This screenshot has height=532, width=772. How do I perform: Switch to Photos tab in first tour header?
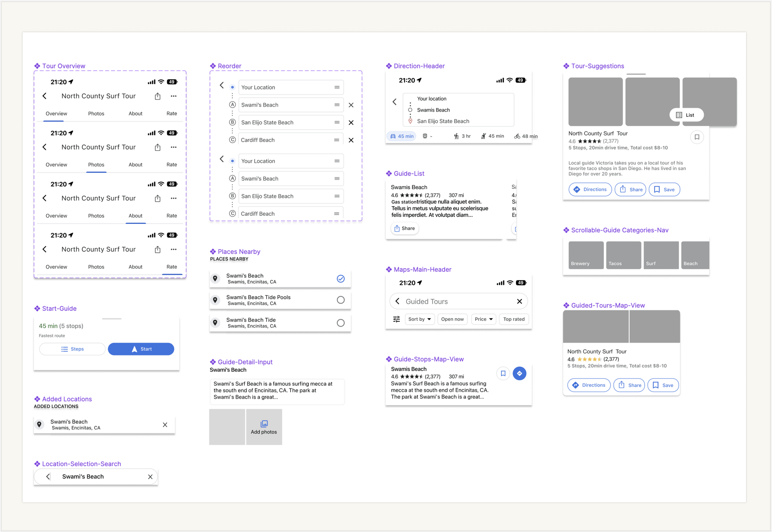pos(96,114)
